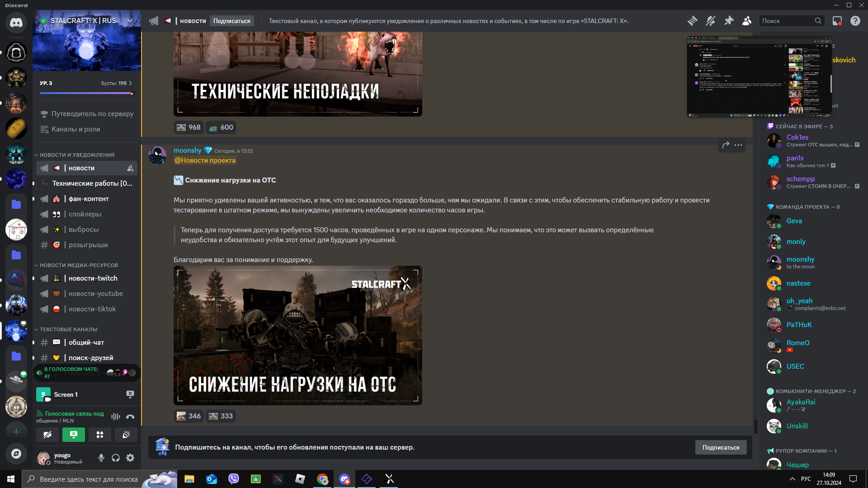This screenshot has width=868, height=488.
Task: Open Geva in member list
Action: pyautogui.click(x=813, y=221)
